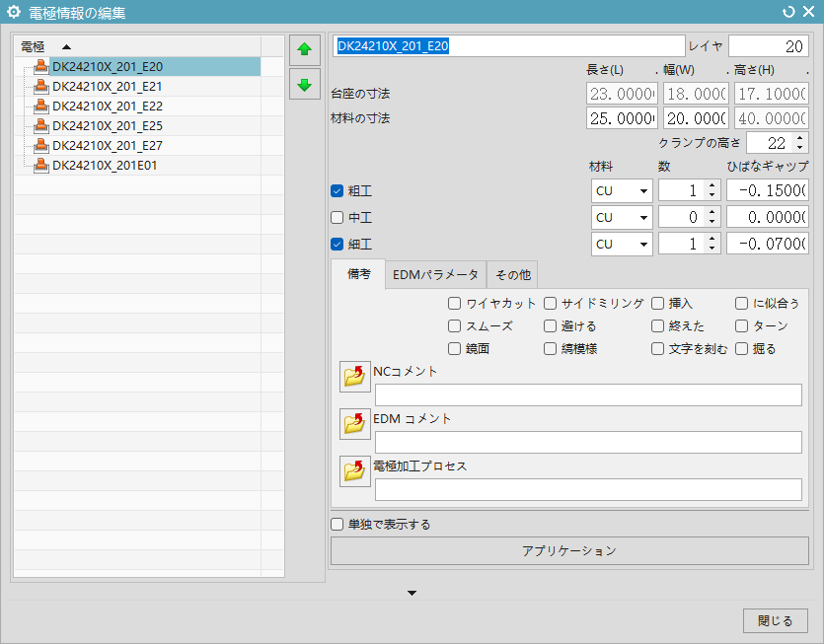
Task: Click the アプリケーション button
Action: [x=568, y=551]
